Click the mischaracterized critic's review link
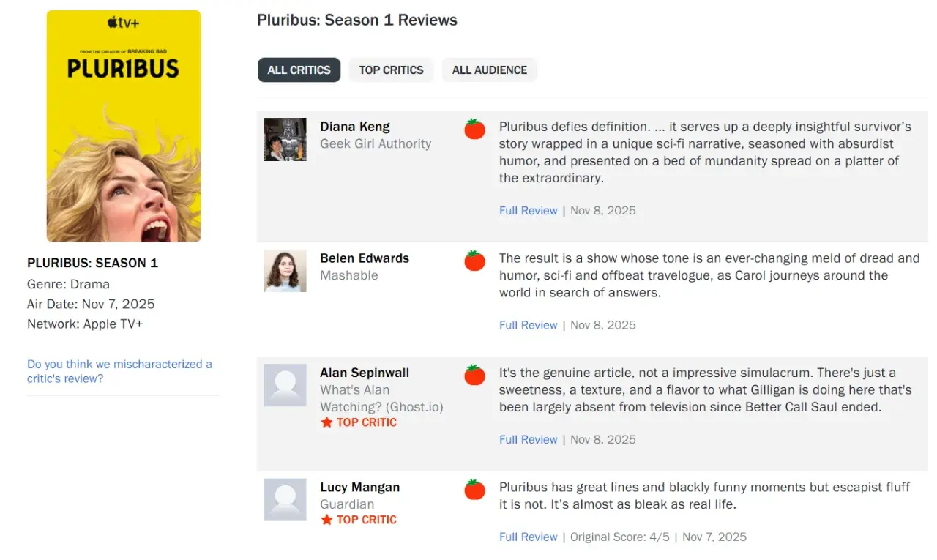 (119, 371)
